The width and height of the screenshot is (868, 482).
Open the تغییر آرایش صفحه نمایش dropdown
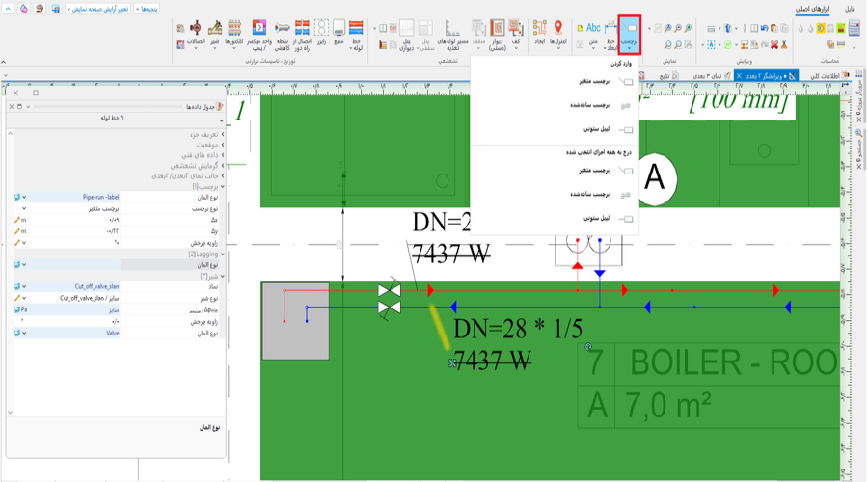pyautogui.click(x=98, y=9)
